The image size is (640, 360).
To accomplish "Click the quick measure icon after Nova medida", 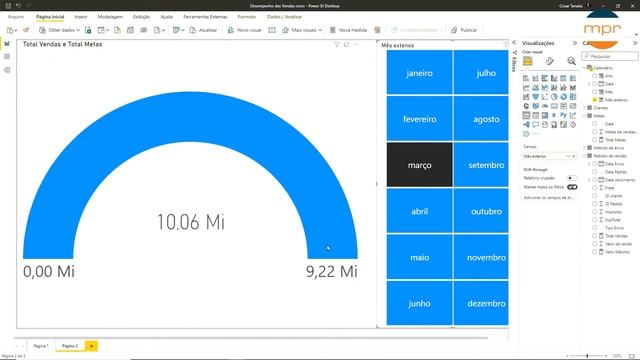I will click(377, 30).
